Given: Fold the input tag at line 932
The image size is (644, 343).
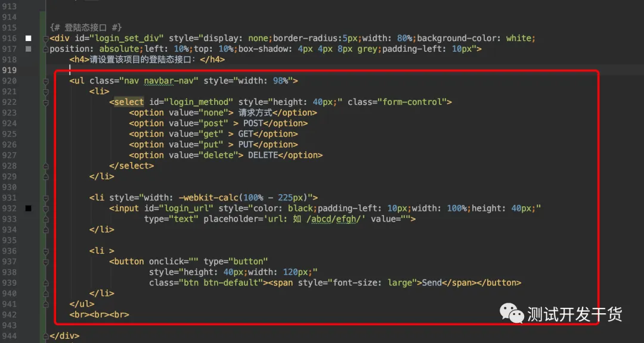Looking at the screenshot, I should pos(45,209).
